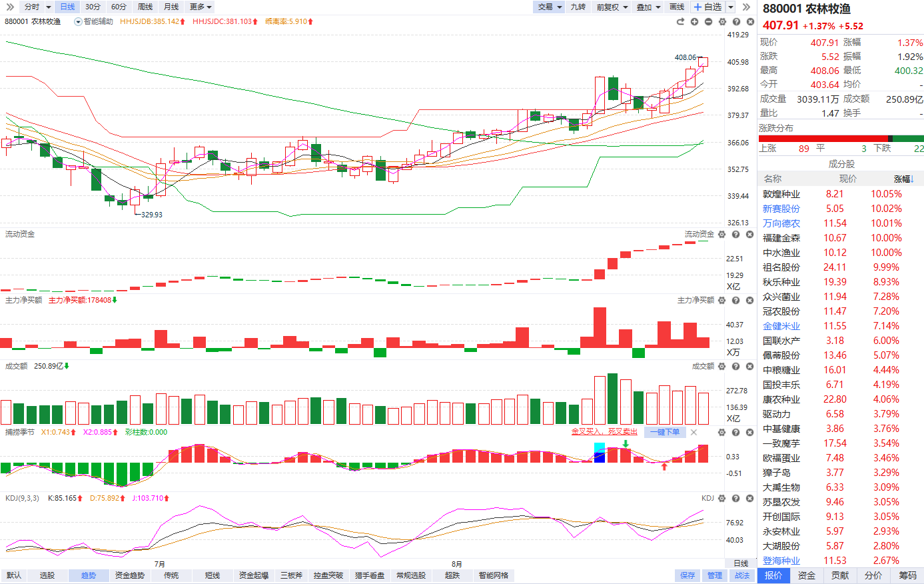Expand the 自选 dropdown arrow
Viewport: 924px width, 584px height.
[x=730, y=7]
